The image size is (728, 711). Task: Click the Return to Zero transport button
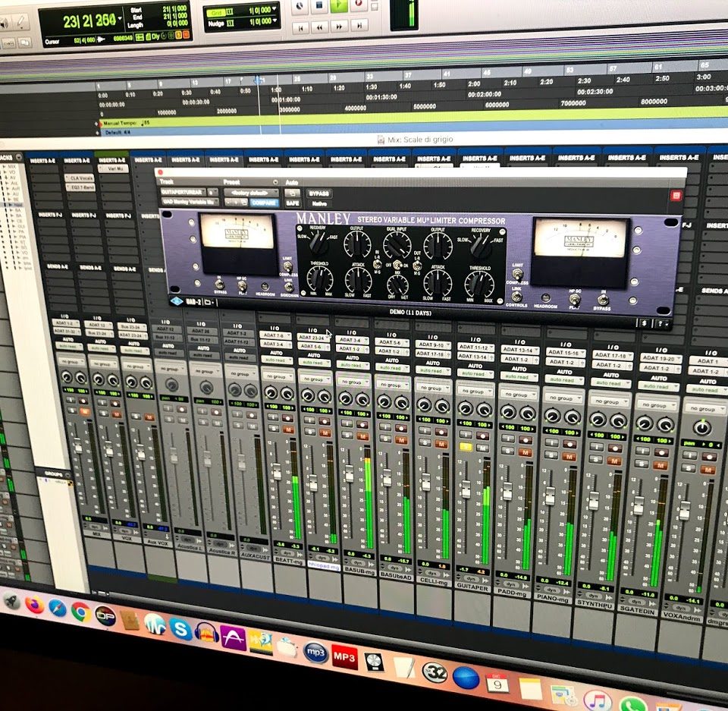click(x=301, y=28)
